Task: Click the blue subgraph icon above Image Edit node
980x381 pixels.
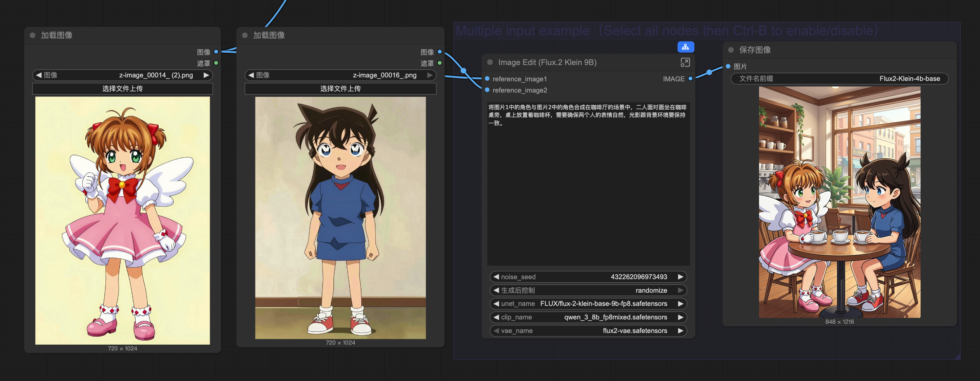Action: coord(685,47)
